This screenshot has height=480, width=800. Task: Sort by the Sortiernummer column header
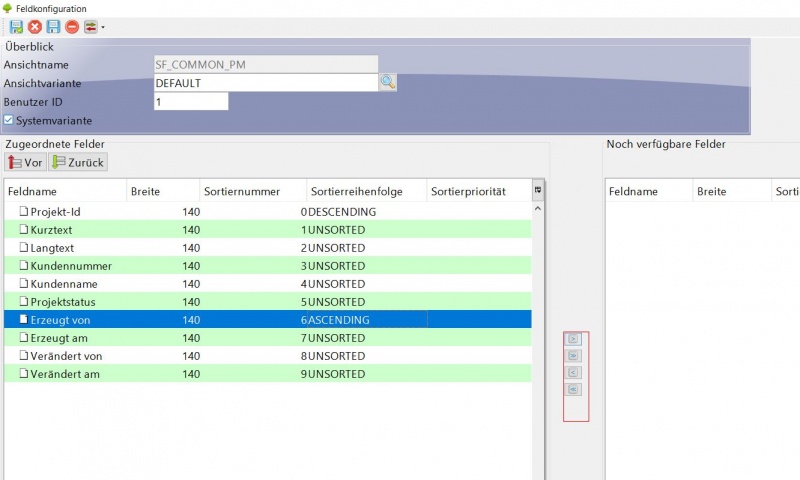(240, 191)
